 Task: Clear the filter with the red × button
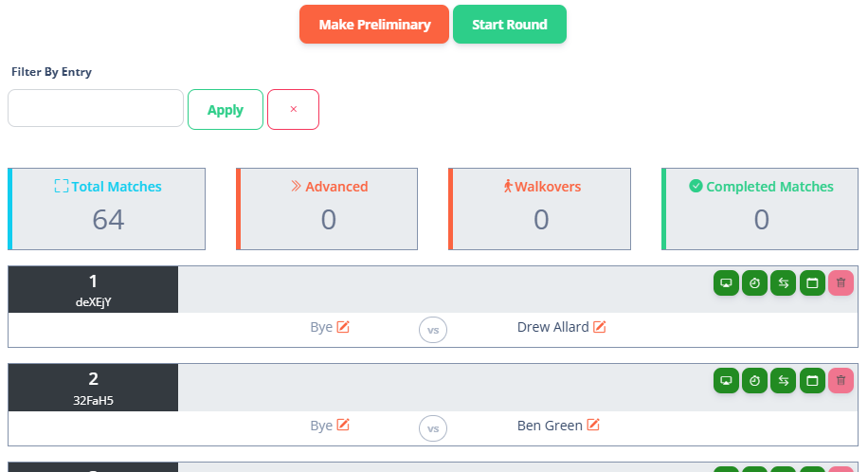click(294, 110)
